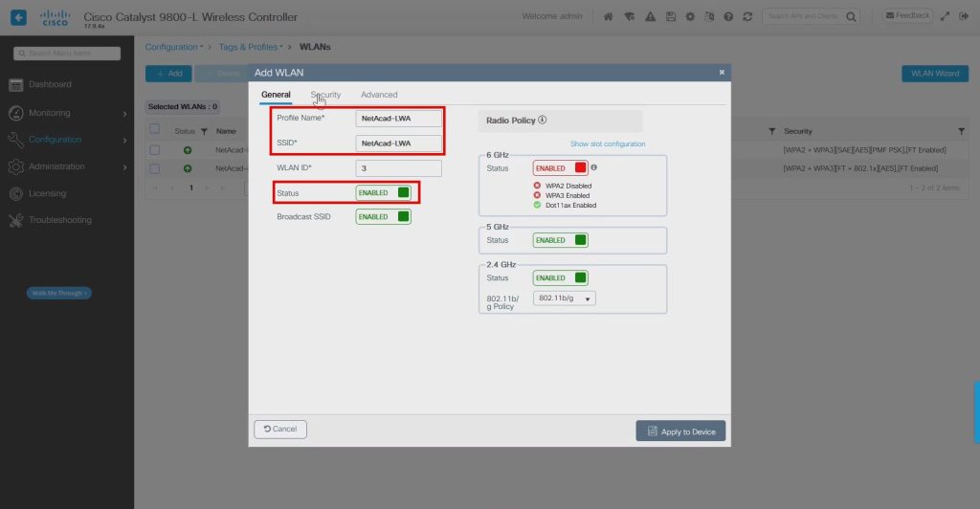Click the fullscreen expand arrows icon
Image resolution: width=980 pixels, height=509 pixels.
(945, 16)
